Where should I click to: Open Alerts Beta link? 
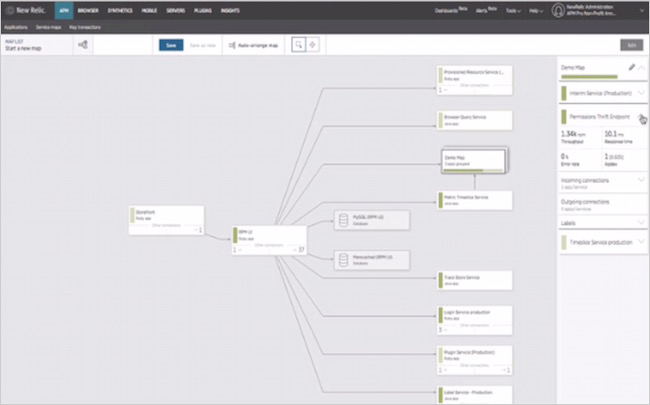click(x=486, y=10)
